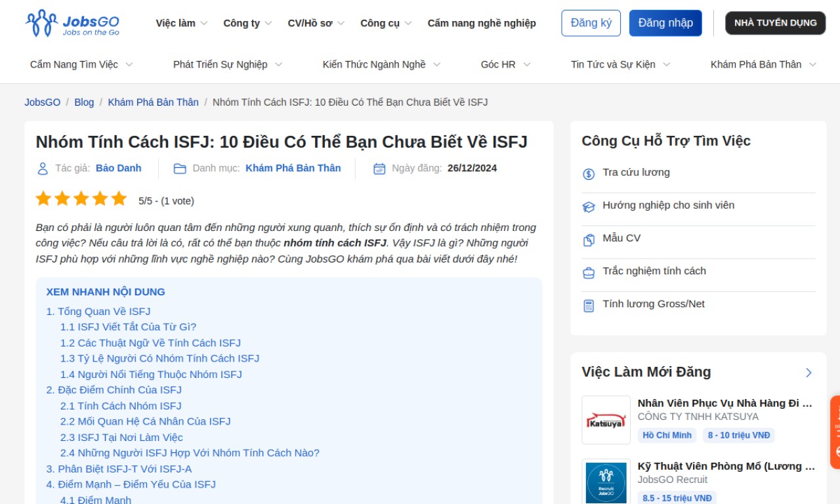The width and height of the screenshot is (840, 504).
Task: Click the JobsGO Recruit logo thumbnail
Action: point(606,482)
